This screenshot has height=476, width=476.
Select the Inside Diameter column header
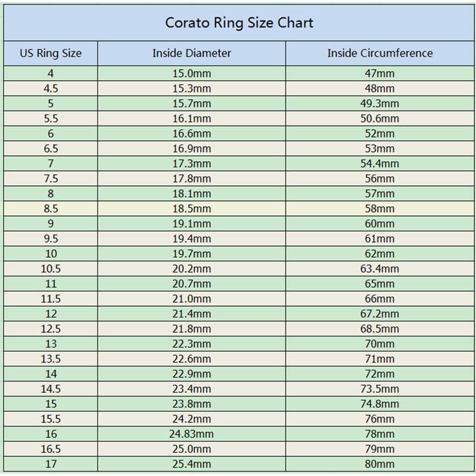tap(191, 53)
